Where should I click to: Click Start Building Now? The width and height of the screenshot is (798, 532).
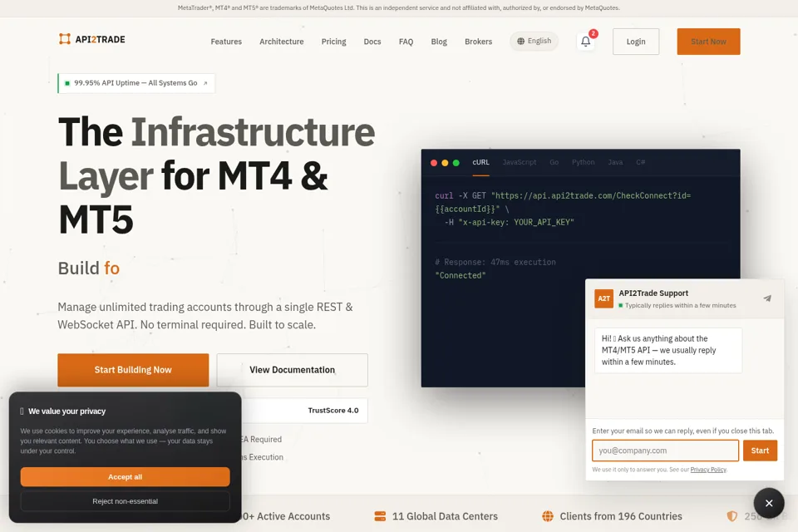(133, 370)
